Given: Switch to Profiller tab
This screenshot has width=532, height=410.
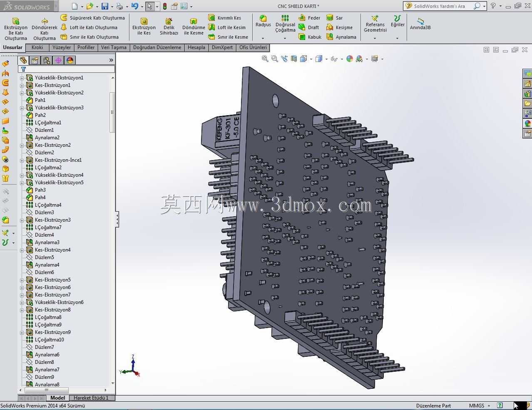Looking at the screenshot, I should [x=86, y=47].
